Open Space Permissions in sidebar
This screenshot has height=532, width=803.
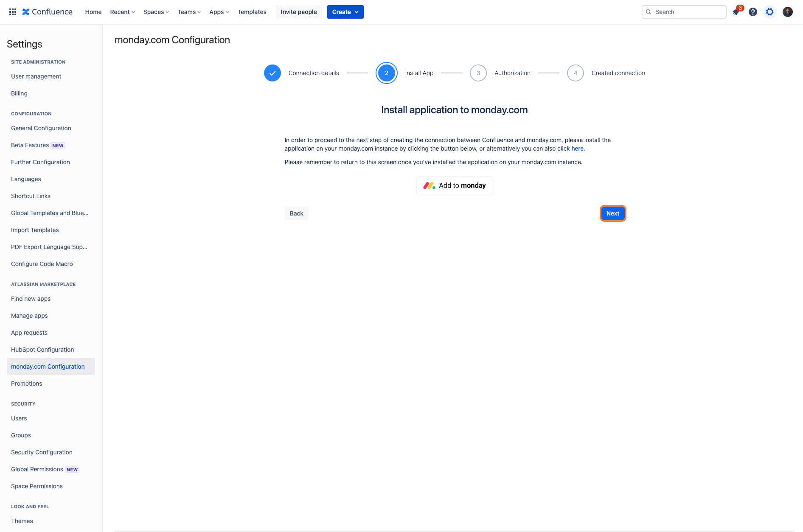[51, 486]
